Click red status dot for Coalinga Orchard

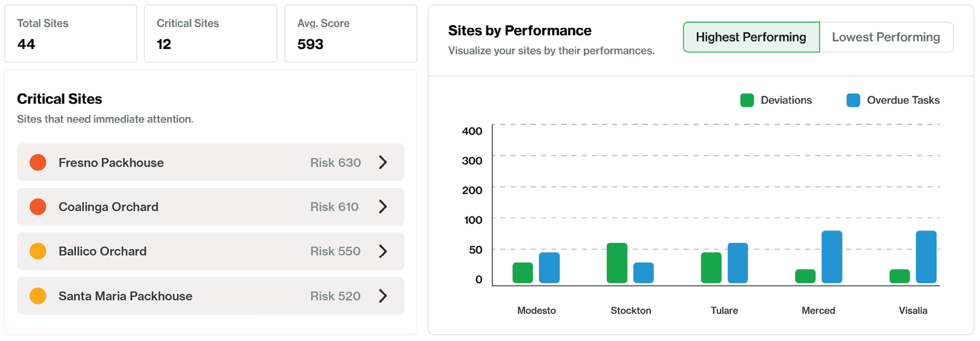click(x=38, y=207)
